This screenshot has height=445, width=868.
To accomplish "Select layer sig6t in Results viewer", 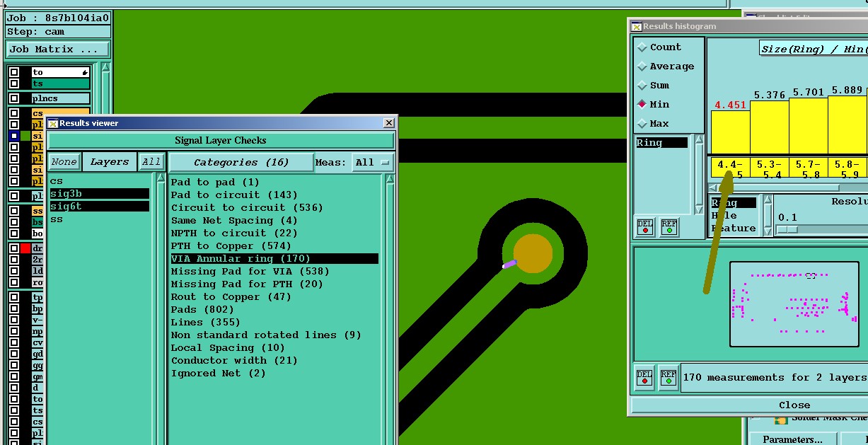I will click(99, 207).
